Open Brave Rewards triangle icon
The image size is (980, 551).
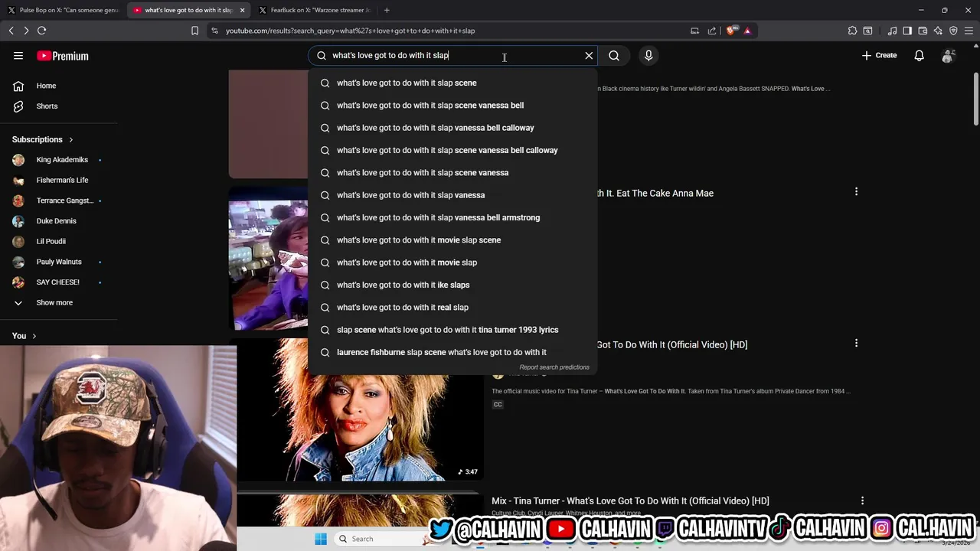[747, 31]
